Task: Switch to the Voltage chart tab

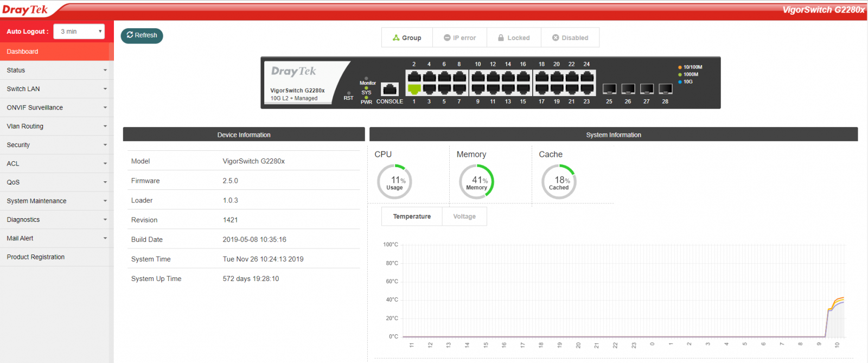Action: point(464,216)
